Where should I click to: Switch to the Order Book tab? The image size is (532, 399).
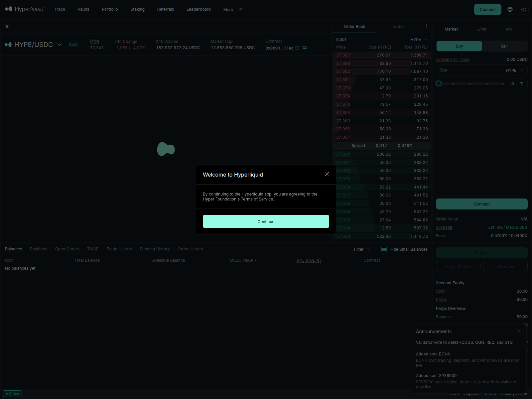(x=354, y=27)
